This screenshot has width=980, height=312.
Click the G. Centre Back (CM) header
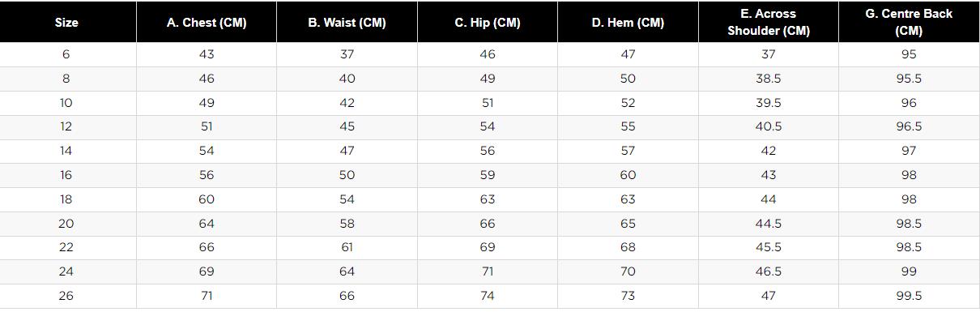tap(909, 23)
